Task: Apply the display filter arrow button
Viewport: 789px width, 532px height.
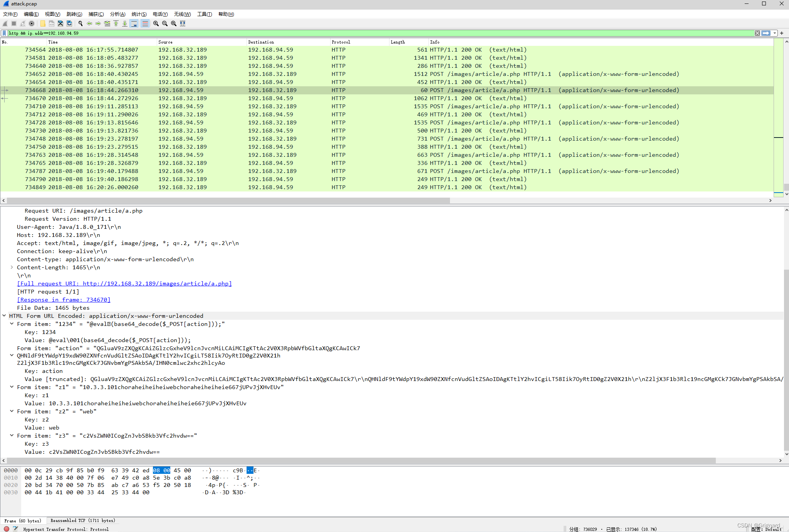Action: [766, 33]
